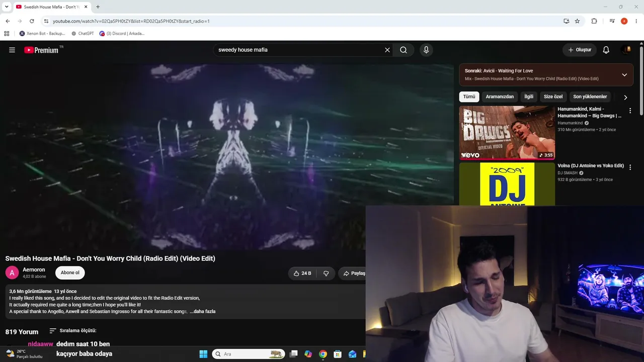
Task: Open the Discord bookmark
Action: (122, 34)
